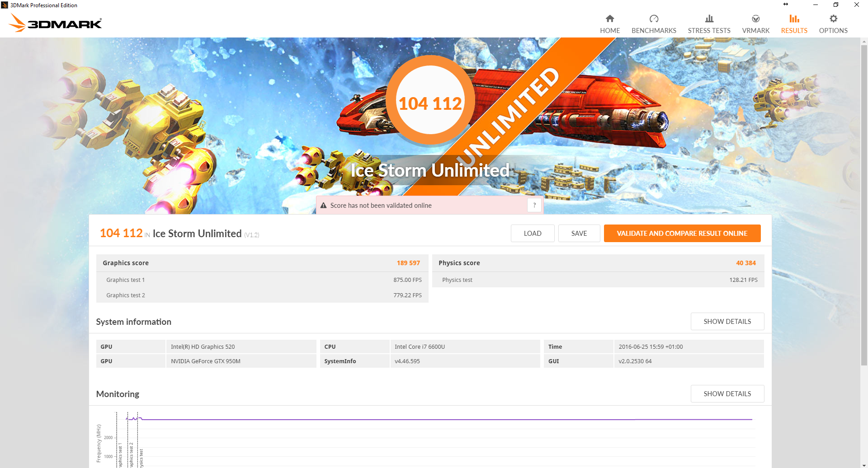
Task: Click the System information heading
Action: point(133,322)
